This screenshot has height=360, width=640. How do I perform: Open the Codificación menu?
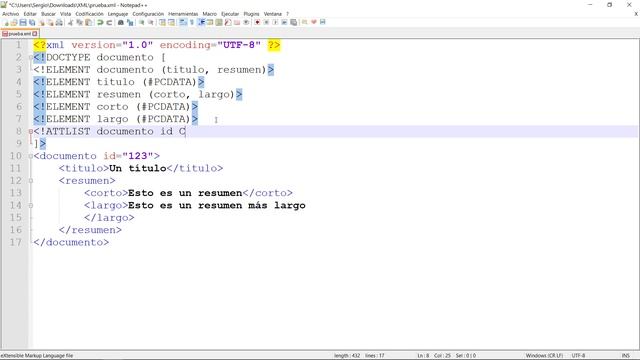(x=89, y=14)
